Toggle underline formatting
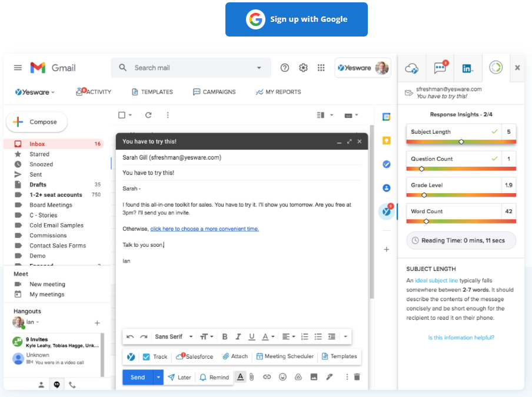This screenshot has width=532, height=397. click(252, 336)
